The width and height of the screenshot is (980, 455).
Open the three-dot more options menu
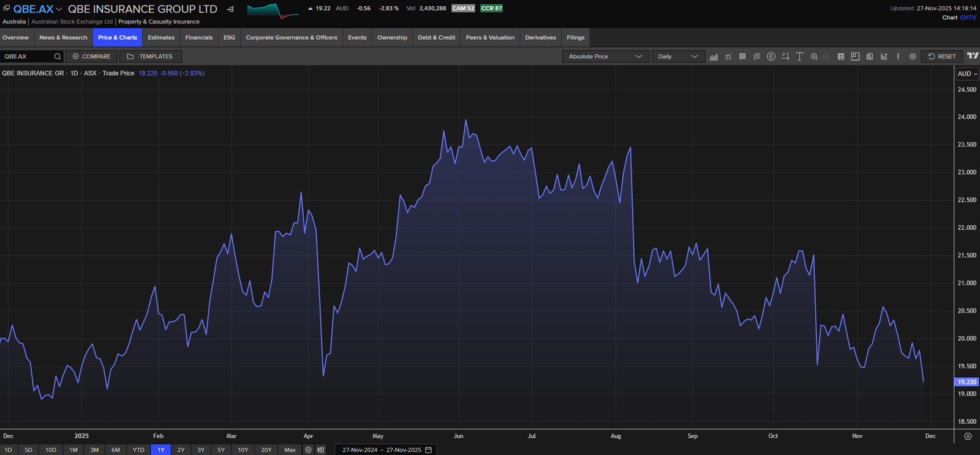point(898,56)
